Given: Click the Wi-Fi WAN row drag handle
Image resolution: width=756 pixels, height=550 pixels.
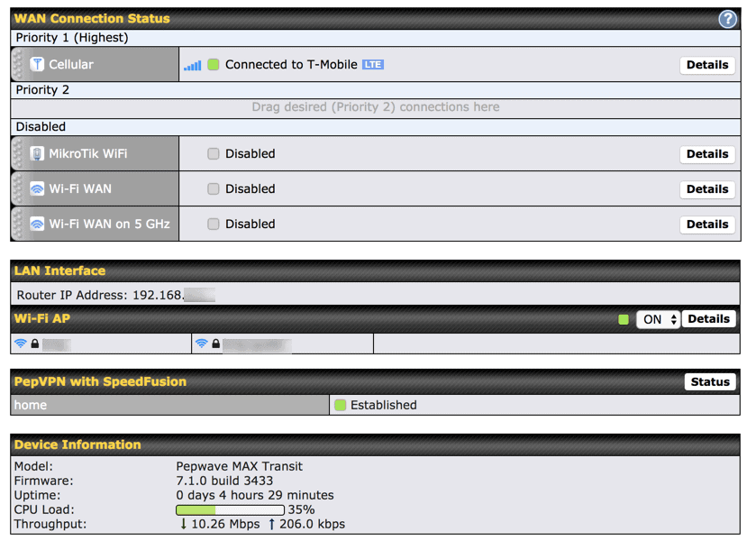Looking at the screenshot, I should (18, 188).
